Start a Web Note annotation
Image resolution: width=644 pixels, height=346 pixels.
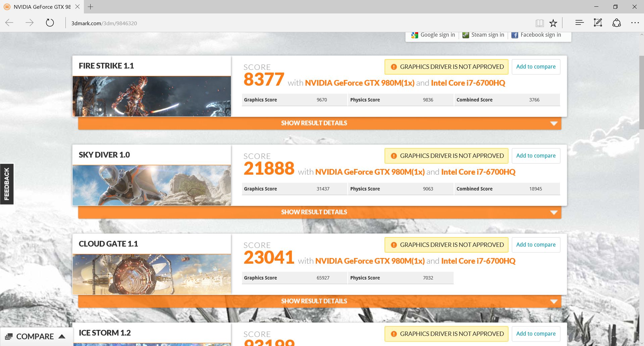(598, 23)
